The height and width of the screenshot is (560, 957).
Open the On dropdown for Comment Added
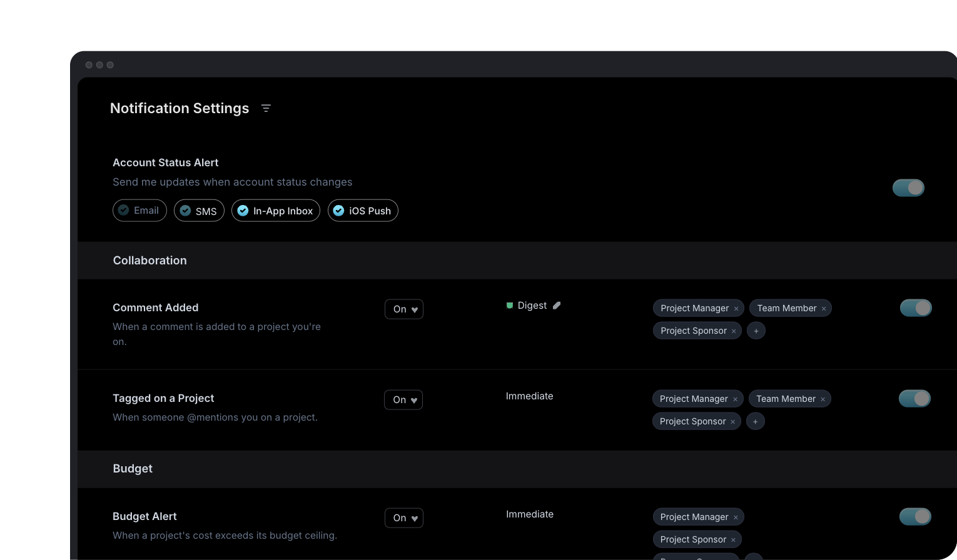coord(404,309)
